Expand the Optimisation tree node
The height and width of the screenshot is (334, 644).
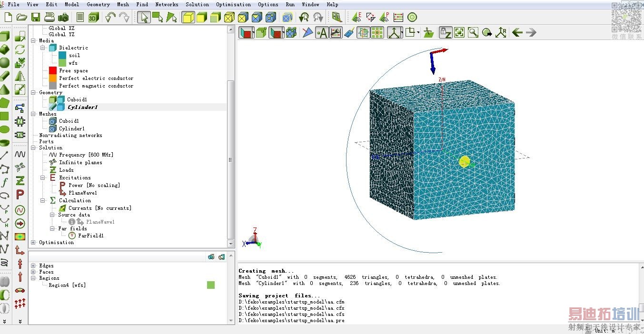[x=33, y=243]
